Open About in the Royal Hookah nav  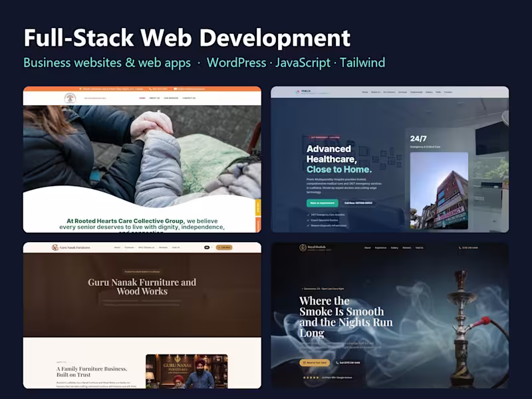coord(368,247)
